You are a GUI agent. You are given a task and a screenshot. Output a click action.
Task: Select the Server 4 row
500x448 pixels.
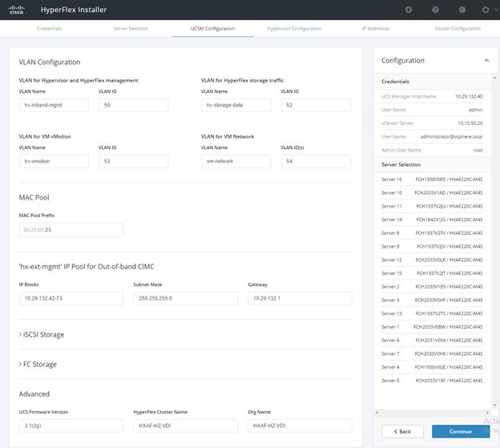coord(432,367)
